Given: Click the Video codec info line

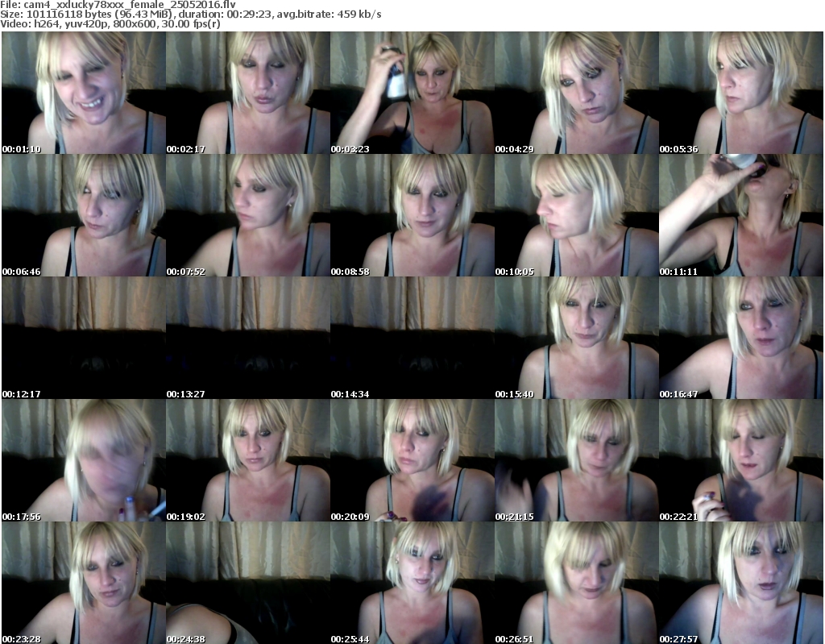Looking at the screenshot, I should tap(110, 24).
